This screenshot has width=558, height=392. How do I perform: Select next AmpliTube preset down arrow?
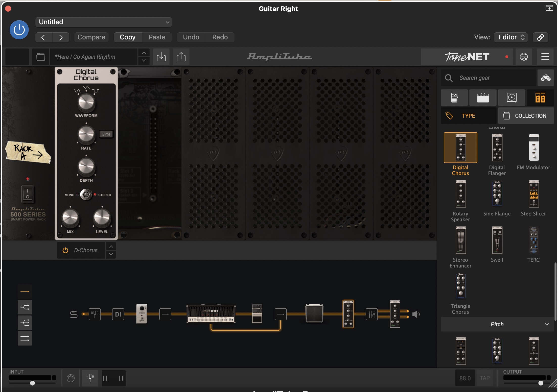click(x=144, y=61)
